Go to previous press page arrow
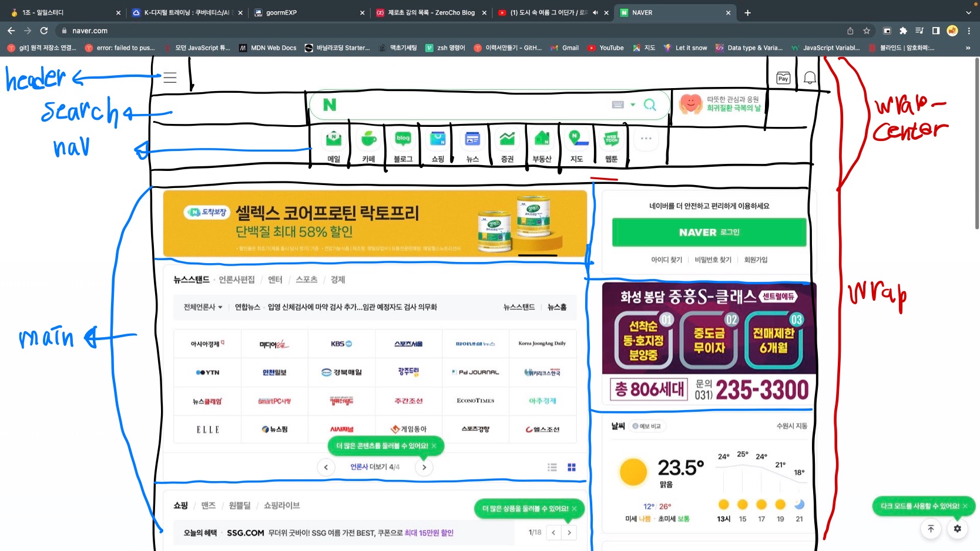The height and width of the screenshot is (551, 980). [x=326, y=467]
